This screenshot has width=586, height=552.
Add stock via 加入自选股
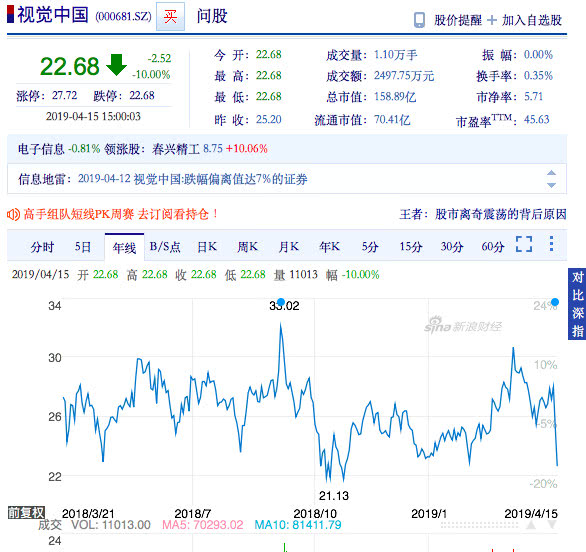(x=532, y=20)
